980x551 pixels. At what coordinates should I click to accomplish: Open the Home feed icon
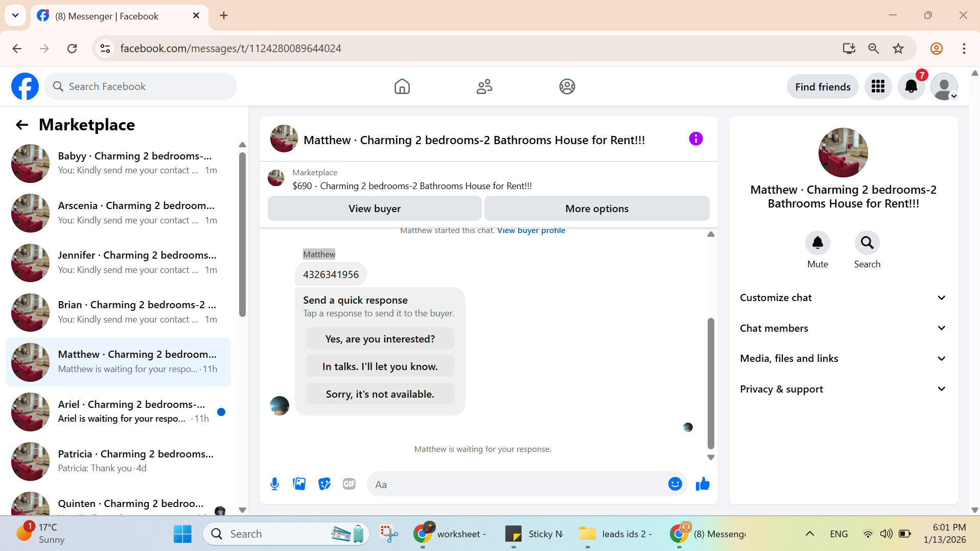402,86
